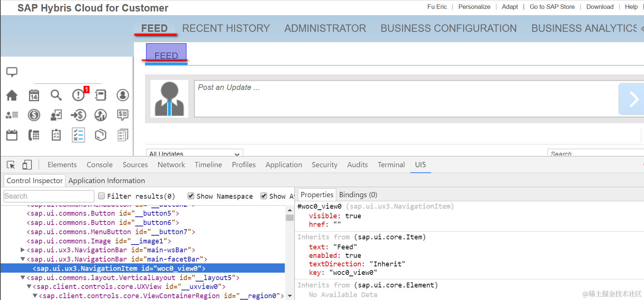Open the circled dollar coin icon
The width and height of the screenshot is (644, 300).
(x=34, y=115)
